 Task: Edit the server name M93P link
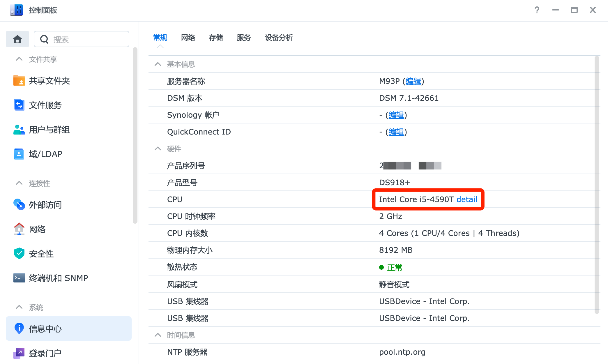(x=413, y=81)
